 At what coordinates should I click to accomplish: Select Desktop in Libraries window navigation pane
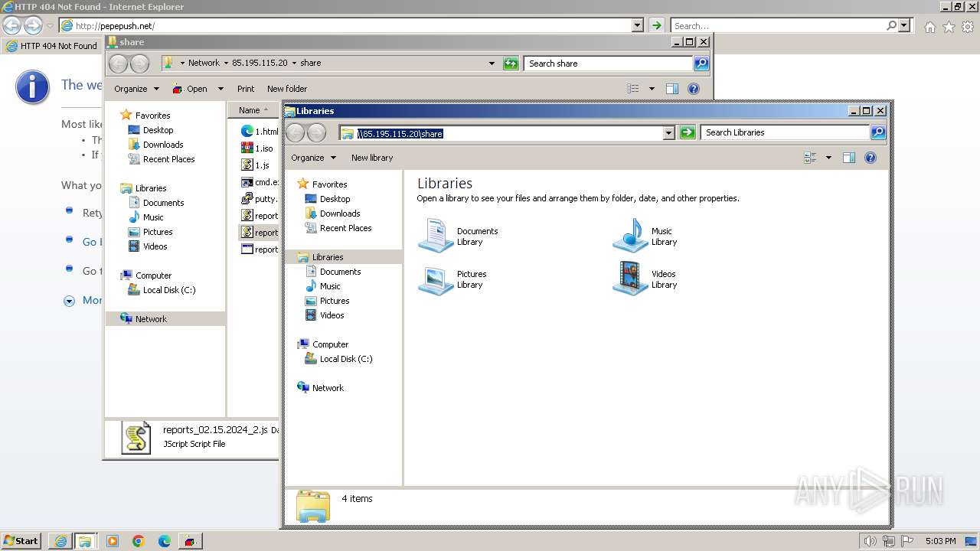[x=335, y=199]
